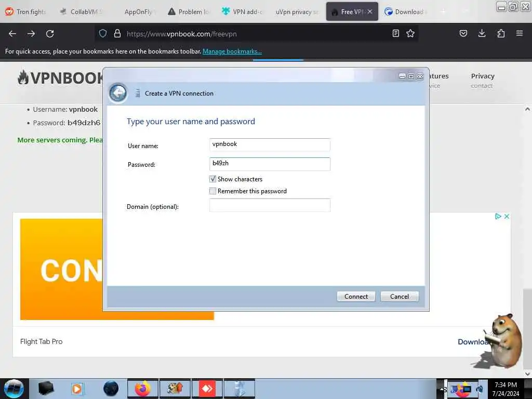This screenshot has height=399, width=532.
Task: Go forward with the browser forward arrow
Action: point(31,34)
